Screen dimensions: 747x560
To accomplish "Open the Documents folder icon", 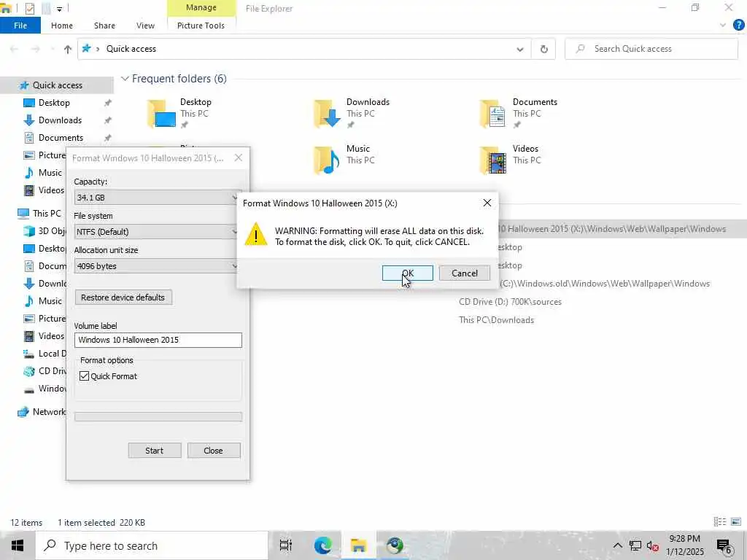I will point(494,113).
